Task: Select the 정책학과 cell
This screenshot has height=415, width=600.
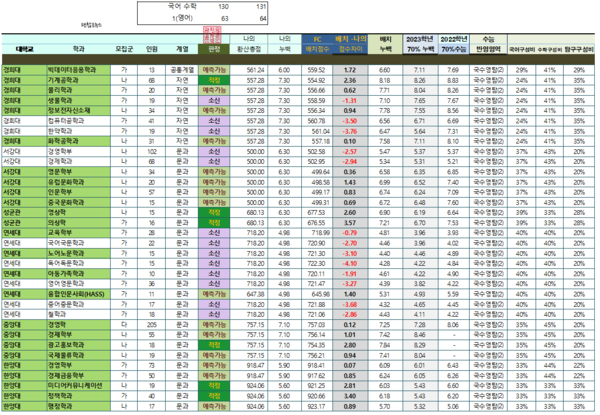Action: [x=78, y=396]
